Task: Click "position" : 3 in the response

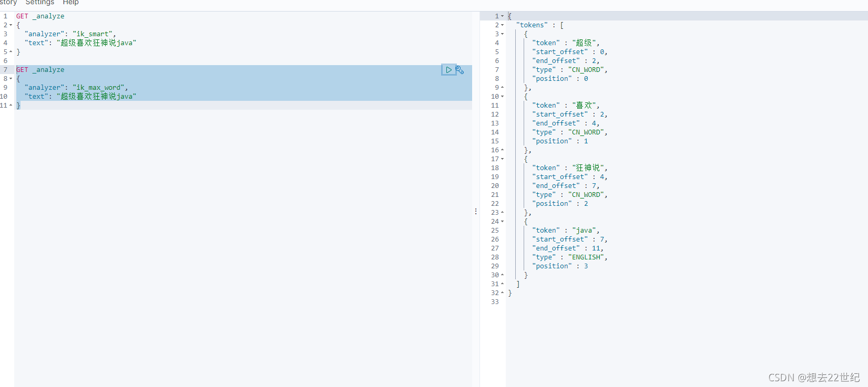Action: pyautogui.click(x=560, y=266)
